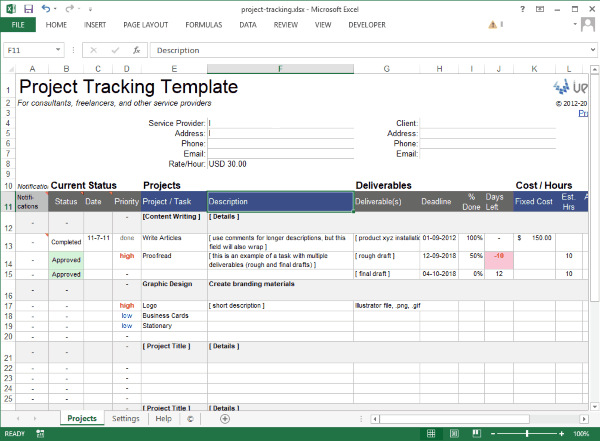This screenshot has height=441, width=600.
Task: Open the FILE backstage tab
Action: (x=18, y=24)
